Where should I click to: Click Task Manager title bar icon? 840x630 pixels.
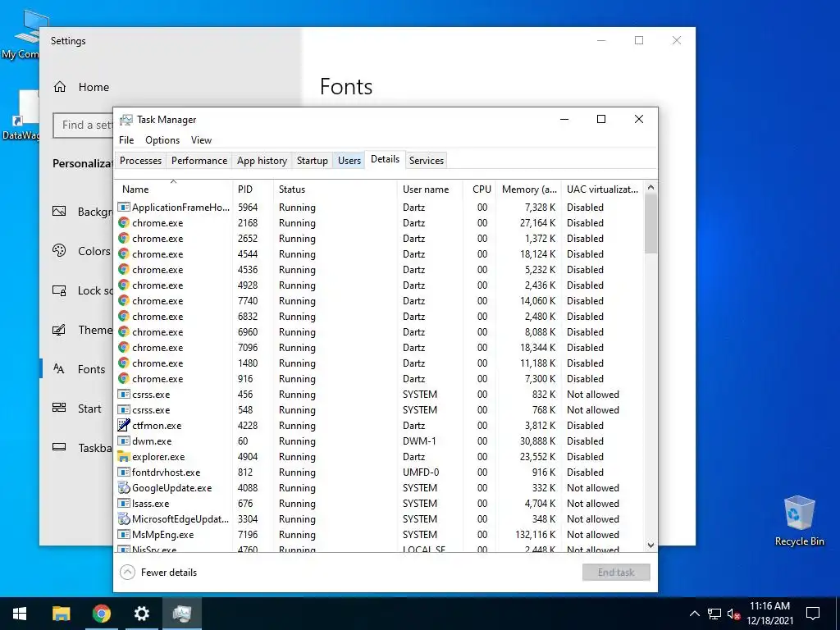pos(126,120)
